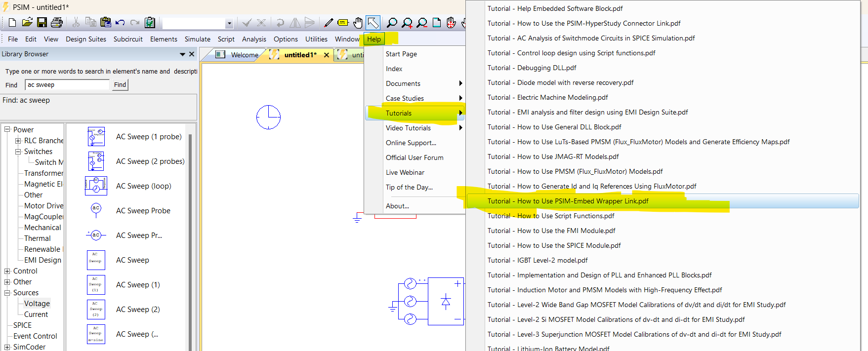The width and height of the screenshot is (868, 351).
Task: Expand the RLC Branches tree node
Action: [18, 141]
